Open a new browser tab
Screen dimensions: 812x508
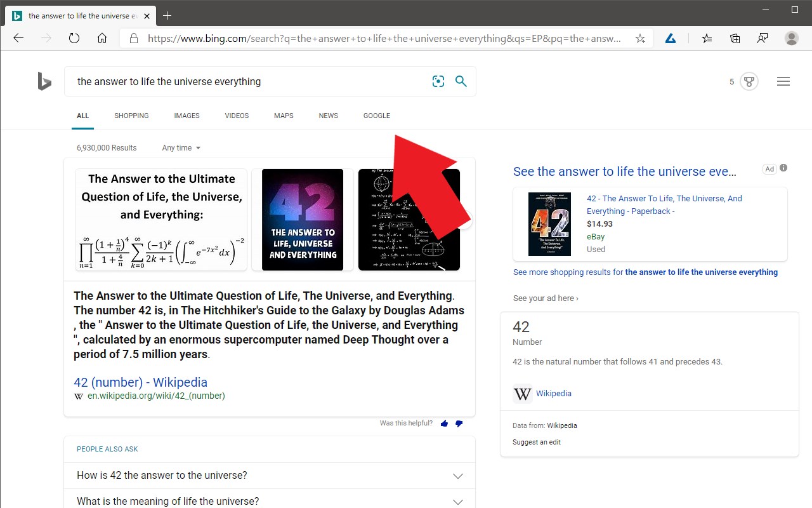tap(167, 15)
